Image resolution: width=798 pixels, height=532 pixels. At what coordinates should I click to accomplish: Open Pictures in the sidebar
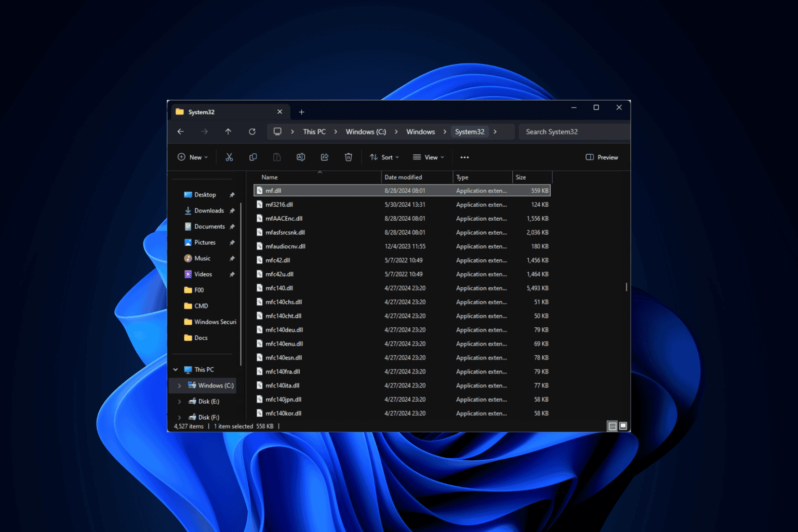(205, 243)
